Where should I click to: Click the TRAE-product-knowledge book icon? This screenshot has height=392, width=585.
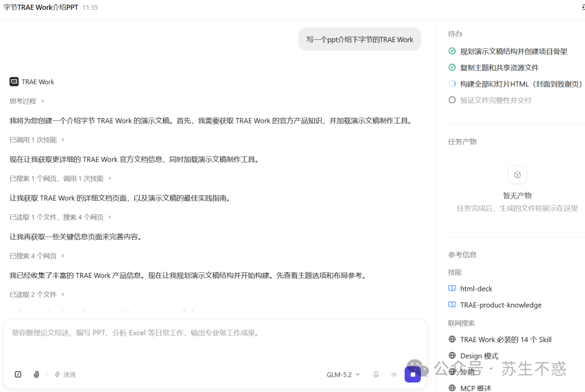tap(452, 305)
